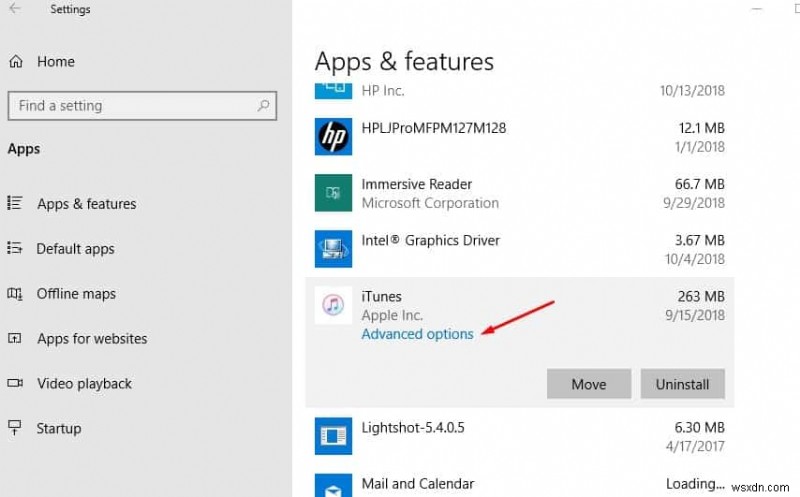
Task: Click the 1/1/2018 install date
Action: [x=699, y=147]
